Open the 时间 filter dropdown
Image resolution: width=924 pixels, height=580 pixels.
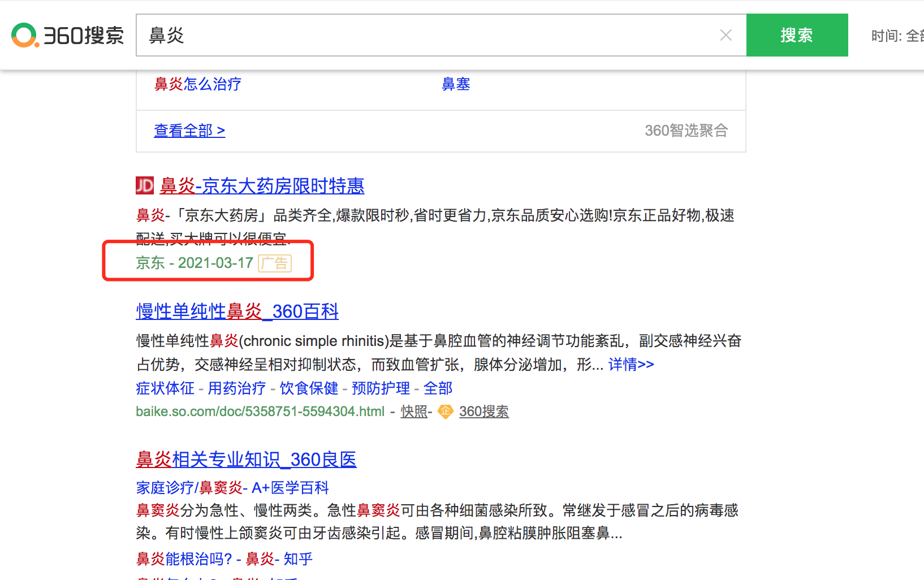coord(897,36)
